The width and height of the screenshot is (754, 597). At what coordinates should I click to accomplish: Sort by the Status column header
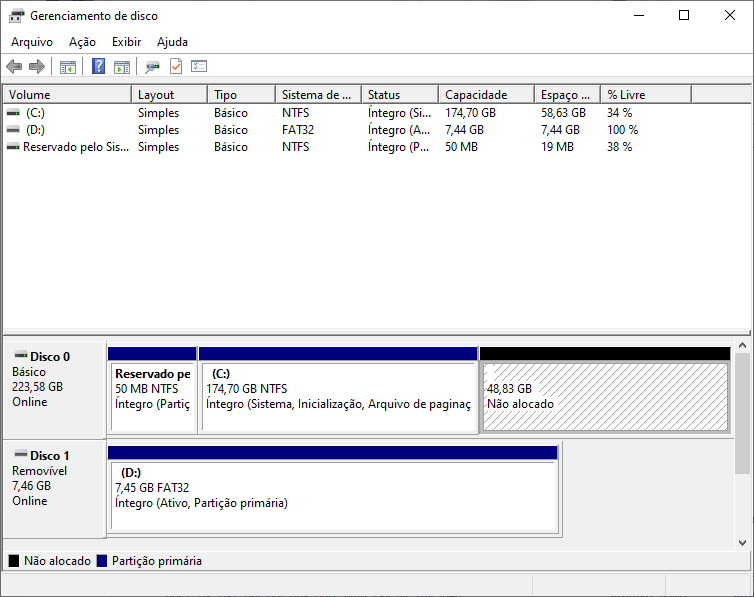tap(400, 95)
